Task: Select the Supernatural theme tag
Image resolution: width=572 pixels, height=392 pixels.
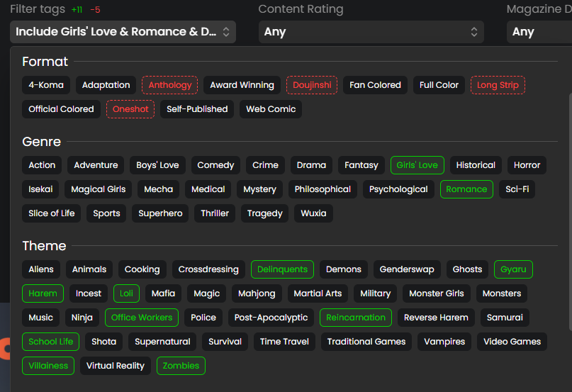Action: pyautogui.click(x=162, y=342)
